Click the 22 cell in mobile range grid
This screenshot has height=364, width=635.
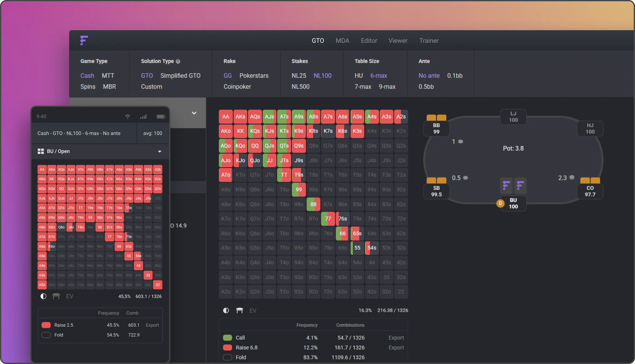pos(158,285)
